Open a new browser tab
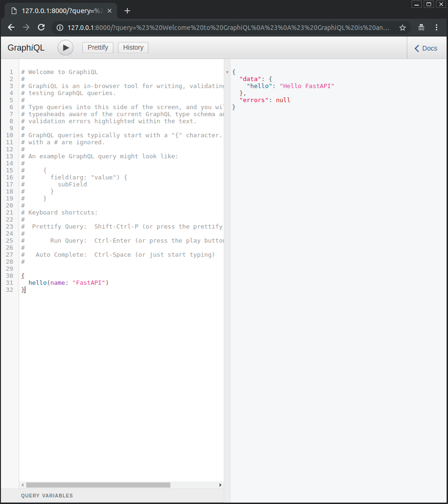 pos(127,11)
